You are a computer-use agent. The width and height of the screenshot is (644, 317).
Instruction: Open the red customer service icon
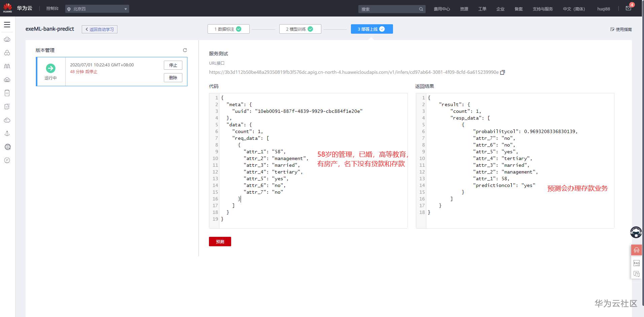(x=637, y=250)
